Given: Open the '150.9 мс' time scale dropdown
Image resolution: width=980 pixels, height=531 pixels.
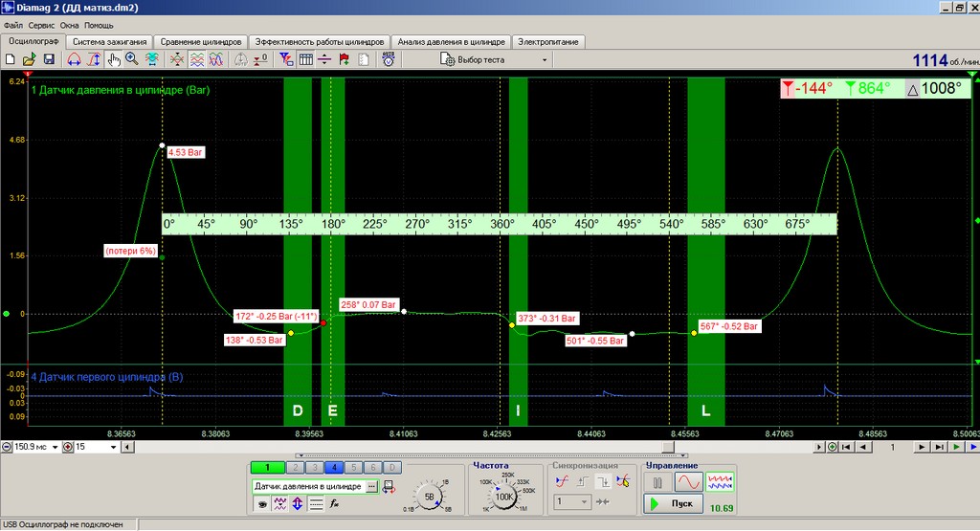Looking at the screenshot, I should [55, 448].
